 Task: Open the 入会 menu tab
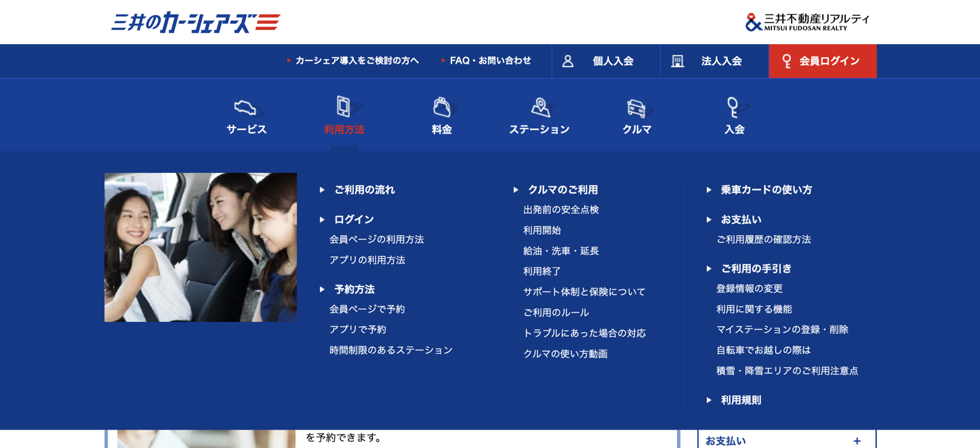click(x=735, y=116)
